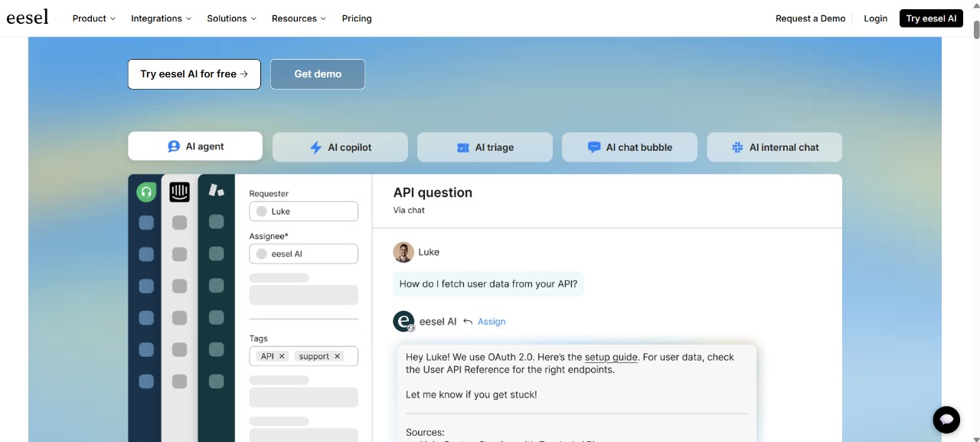Click the Intercom icon in sidebar
980x442 pixels.
(179, 192)
